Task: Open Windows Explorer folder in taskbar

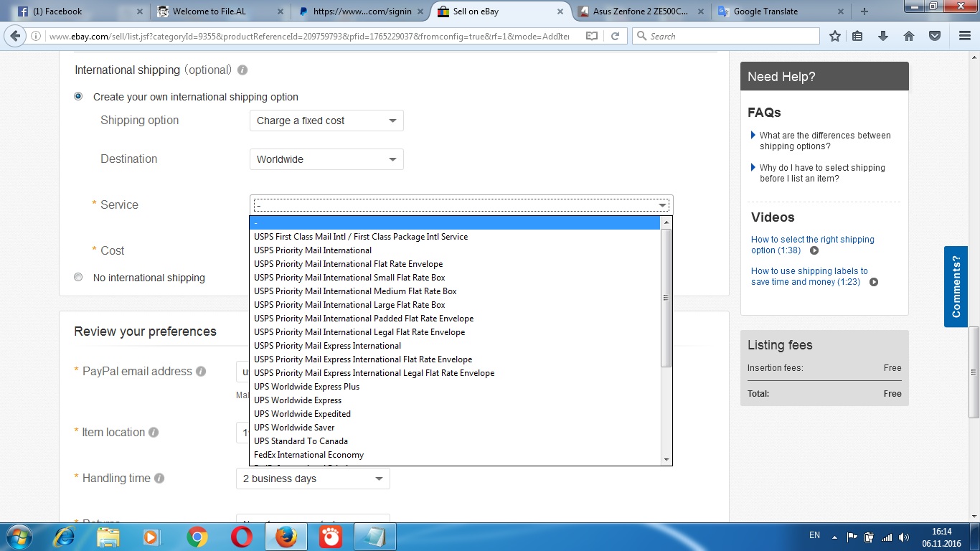Action: pos(108,537)
